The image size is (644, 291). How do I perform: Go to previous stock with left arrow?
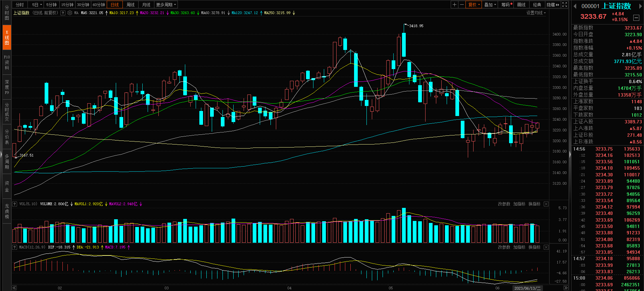coord(575,6)
